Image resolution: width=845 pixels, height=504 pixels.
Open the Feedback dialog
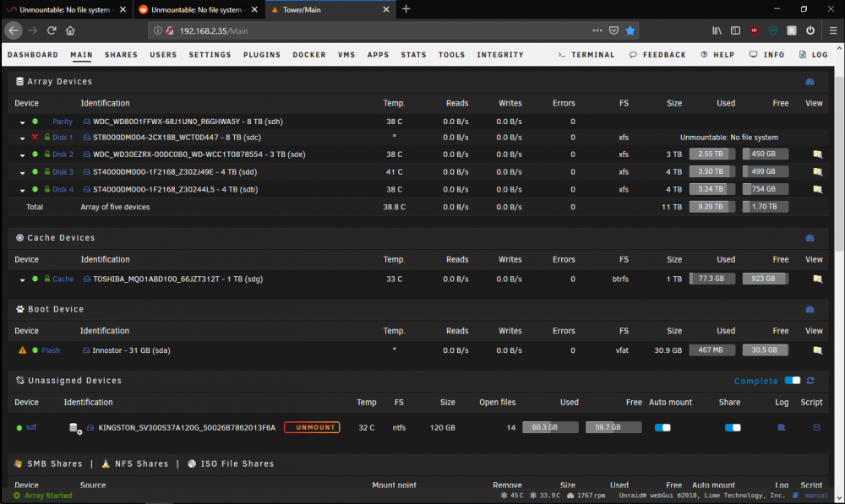pyautogui.click(x=657, y=55)
